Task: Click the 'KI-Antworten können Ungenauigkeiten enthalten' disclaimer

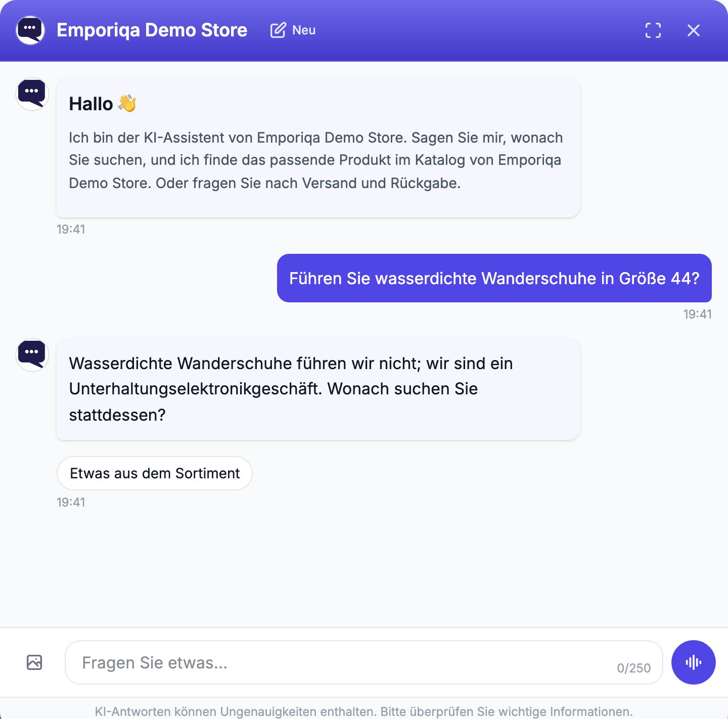Action: point(364,711)
